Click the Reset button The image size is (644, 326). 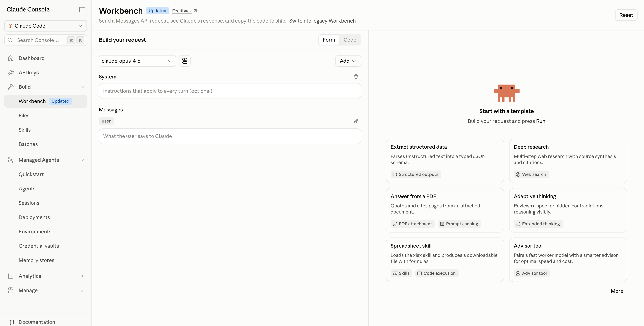point(626,15)
